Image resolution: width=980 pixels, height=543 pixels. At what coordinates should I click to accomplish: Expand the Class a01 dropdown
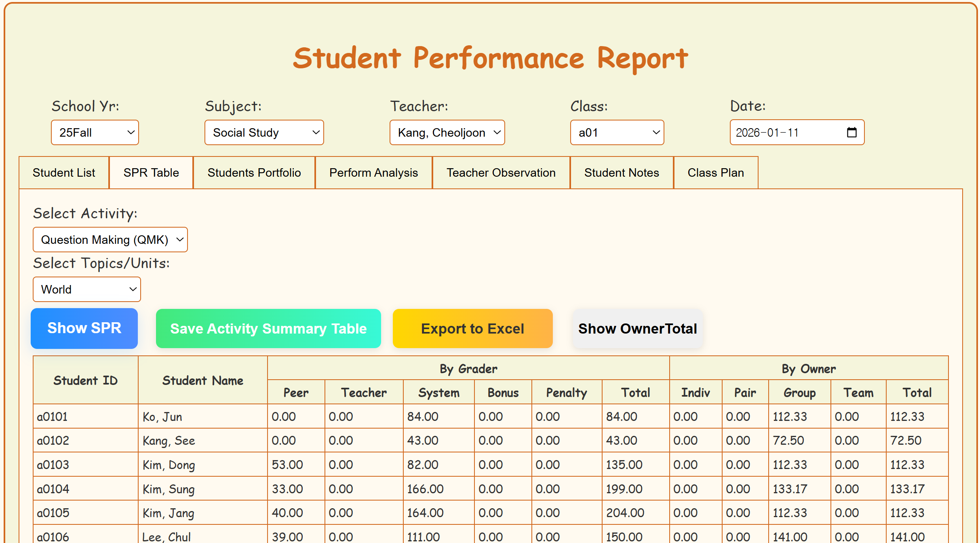point(617,132)
